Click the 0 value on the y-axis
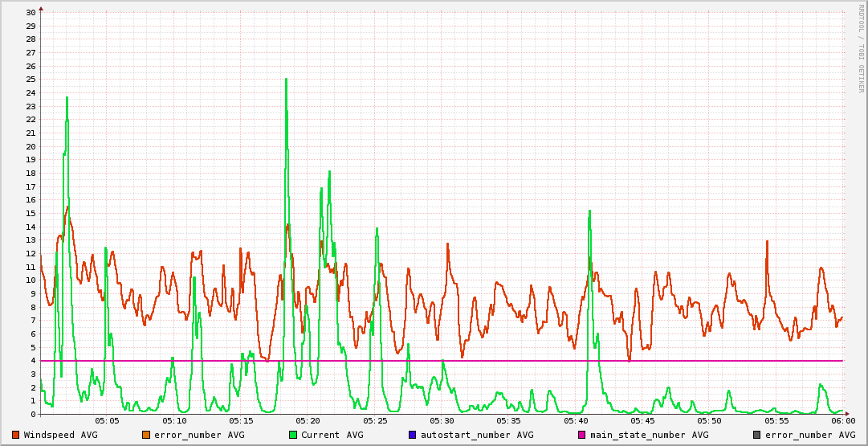Viewport: 868px width, 446px height. tap(33, 415)
